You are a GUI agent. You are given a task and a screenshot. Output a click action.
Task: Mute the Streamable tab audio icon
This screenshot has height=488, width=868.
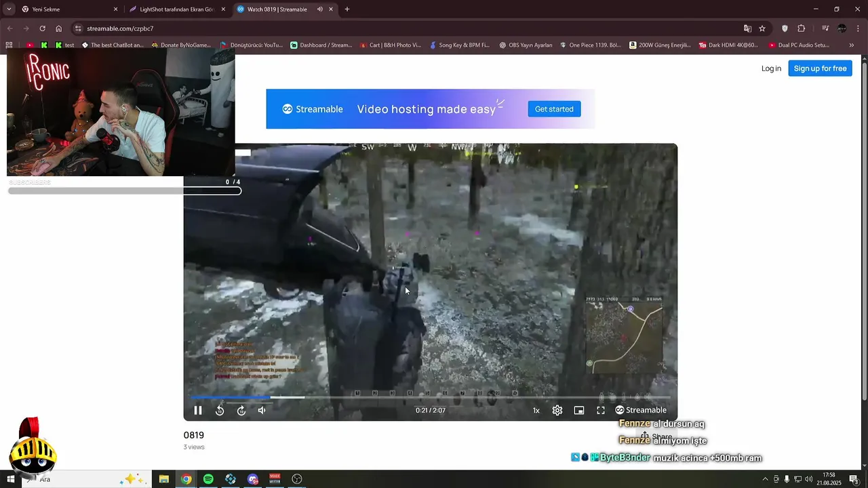point(320,9)
